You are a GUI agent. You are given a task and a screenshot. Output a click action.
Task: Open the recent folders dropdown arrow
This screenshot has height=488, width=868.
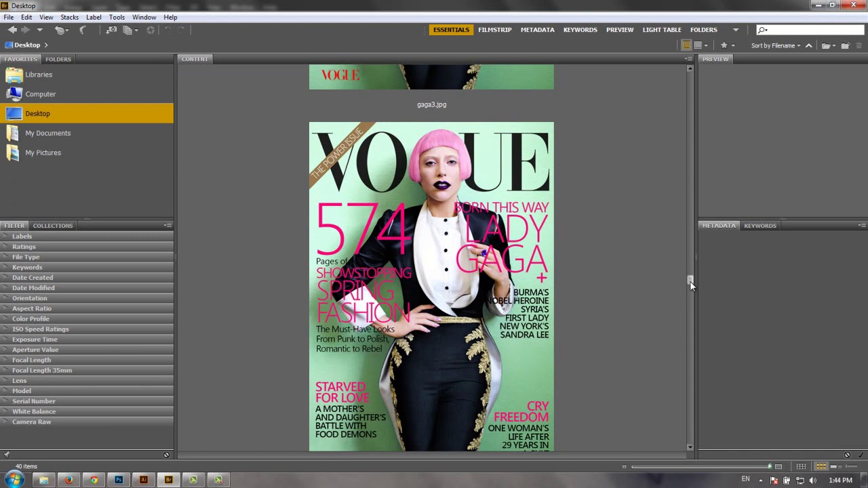[39, 30]
